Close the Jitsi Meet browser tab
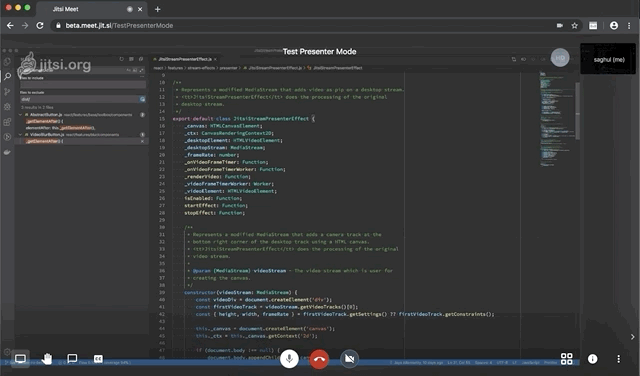The height and width of the screenshot is (376, 640). (x=140, y=9)
